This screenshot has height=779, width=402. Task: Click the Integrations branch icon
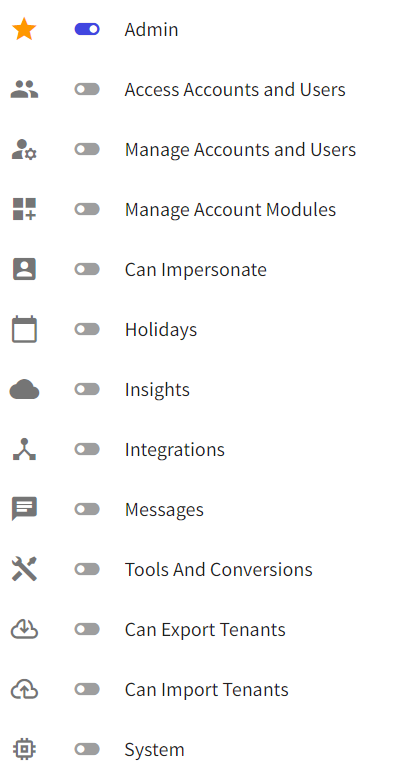pos(24,449)
